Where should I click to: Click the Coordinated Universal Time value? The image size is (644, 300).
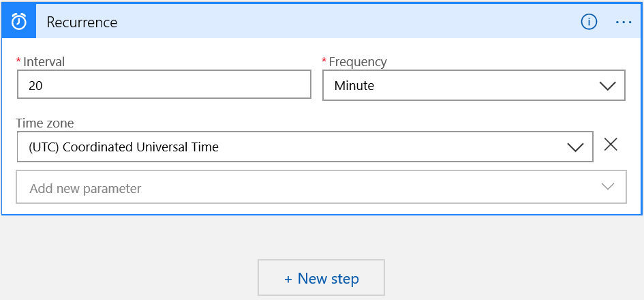pyautogui.click(x=124, y=147)
